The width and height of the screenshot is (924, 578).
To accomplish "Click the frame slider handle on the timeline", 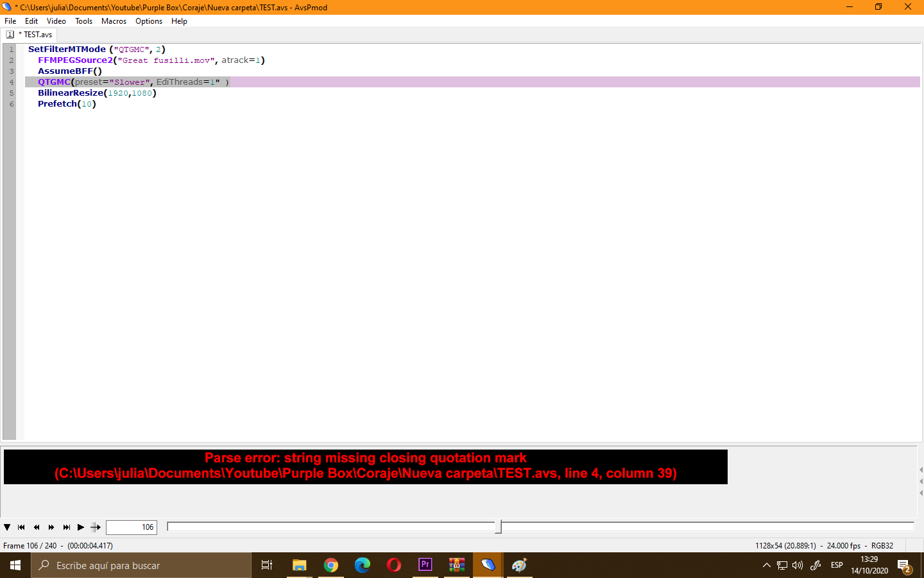I will pyautogui.click(x=499, y=527).
